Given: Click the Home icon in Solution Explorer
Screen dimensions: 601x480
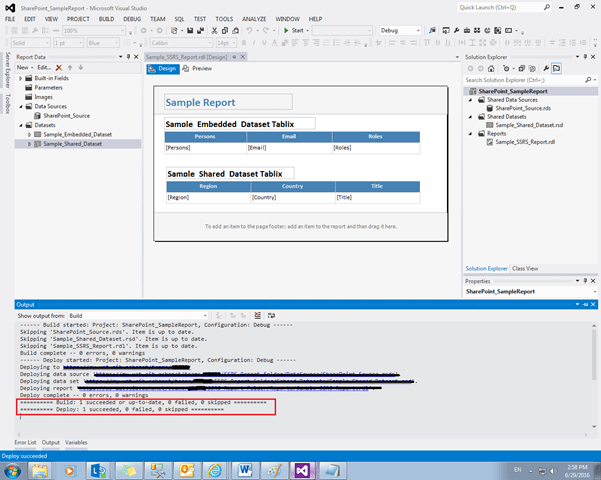Looking at the screenshot, I should pos(491,69).
